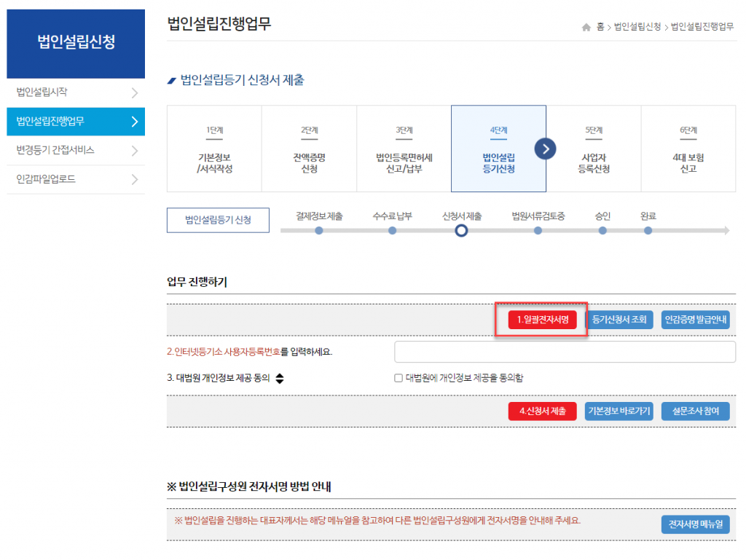Click the home icon in breadcrumb
Image resolution: width=746 pixels, height=560 pixels.
(x=586, y=27)
